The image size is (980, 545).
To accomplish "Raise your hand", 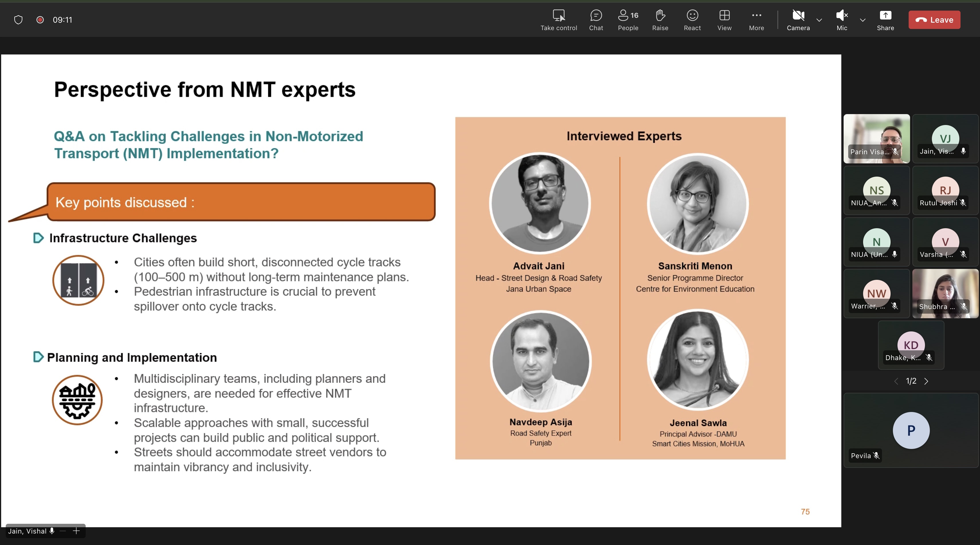I will [x=660, y=20].
